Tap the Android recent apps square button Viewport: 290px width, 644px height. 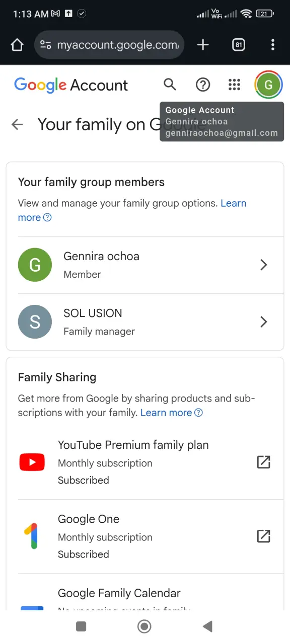point(81,626)
